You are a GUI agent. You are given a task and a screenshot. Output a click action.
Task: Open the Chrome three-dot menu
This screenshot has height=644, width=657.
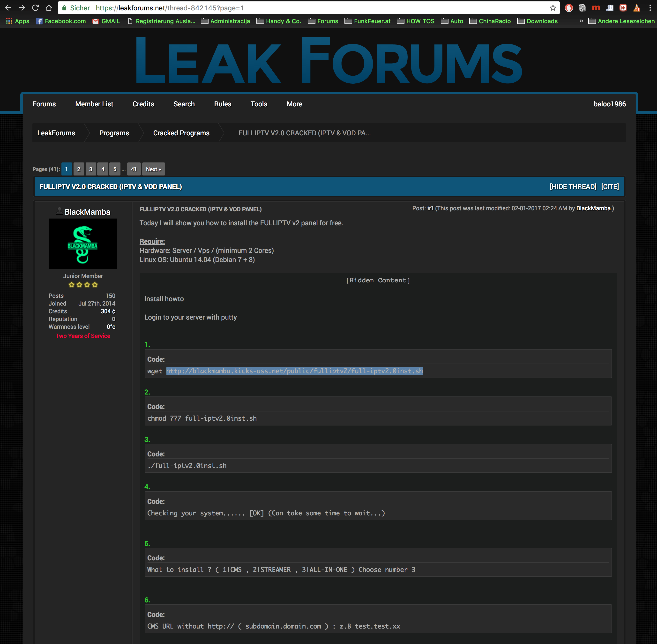tap(650, 8)
